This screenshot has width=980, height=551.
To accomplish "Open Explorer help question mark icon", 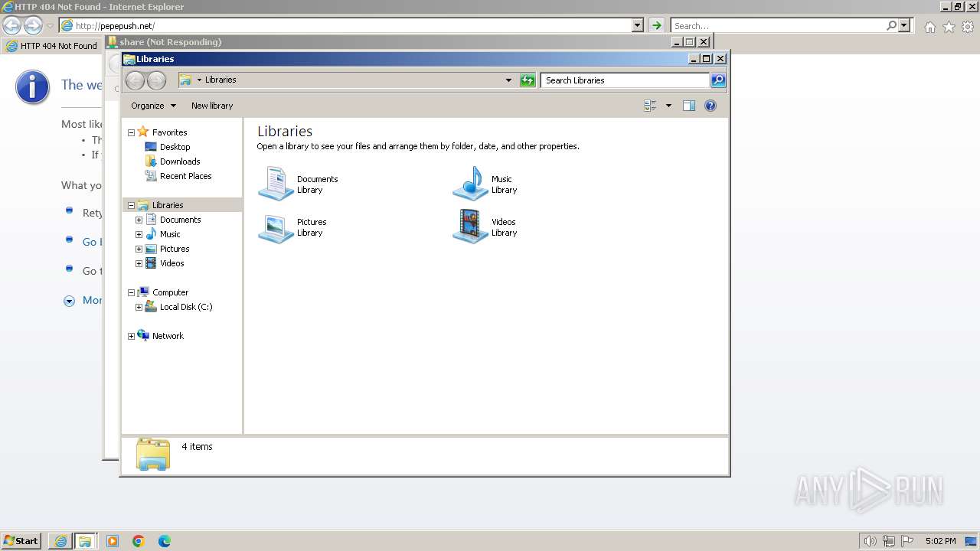I will pos(710,106).
